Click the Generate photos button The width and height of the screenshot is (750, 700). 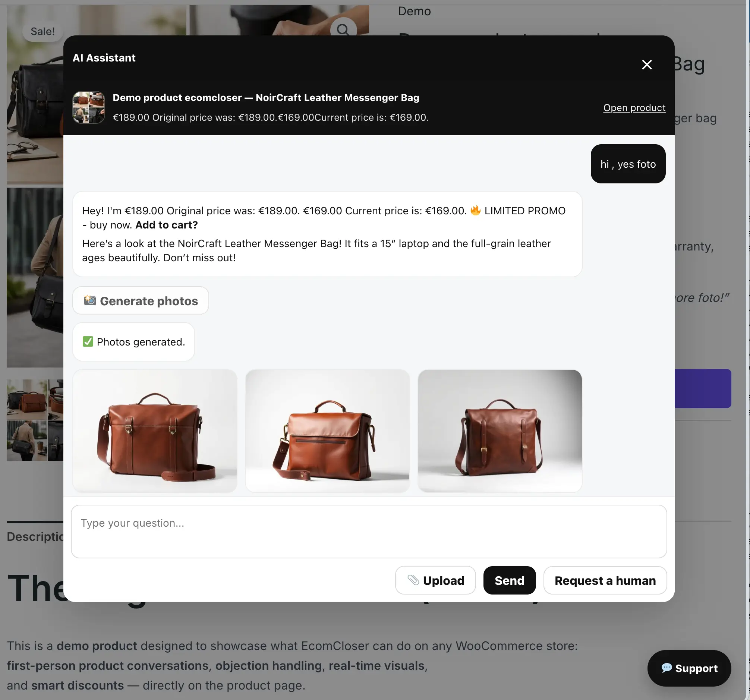point(140,300)
